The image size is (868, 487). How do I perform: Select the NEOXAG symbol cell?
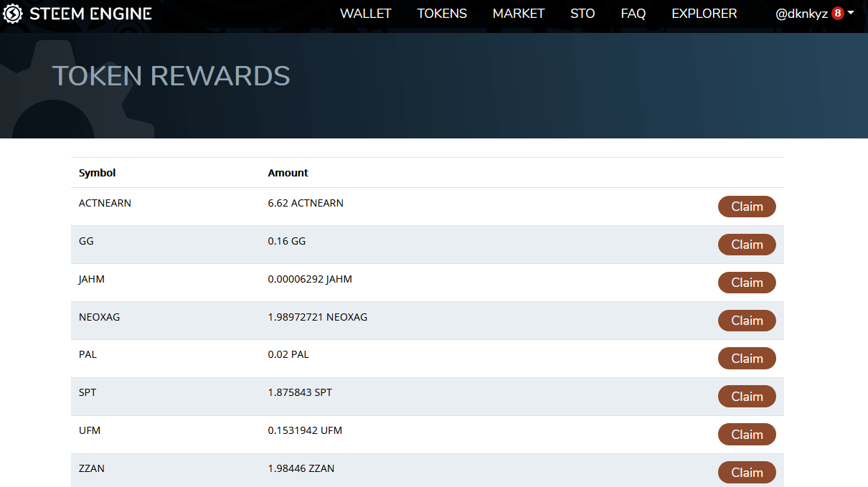tap(100, 317)
